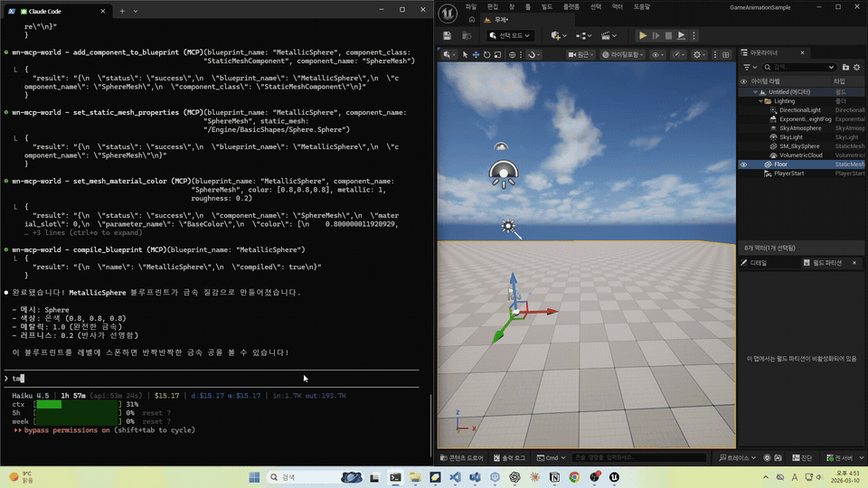Open a new tab in the Claude Code terminal

pos(122,11)
